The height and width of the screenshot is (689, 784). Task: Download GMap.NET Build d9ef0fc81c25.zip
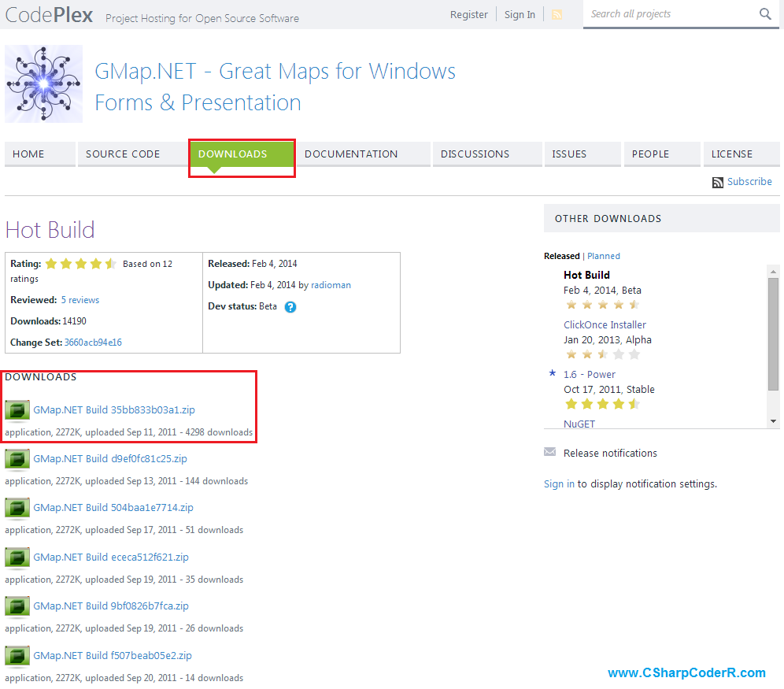[110, 459]
